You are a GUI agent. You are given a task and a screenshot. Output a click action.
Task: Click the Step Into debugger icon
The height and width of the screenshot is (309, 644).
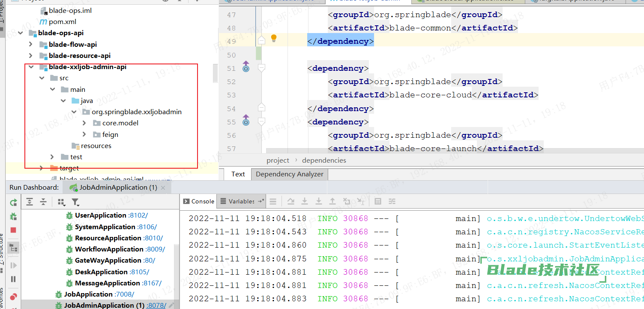pos(305,201)
